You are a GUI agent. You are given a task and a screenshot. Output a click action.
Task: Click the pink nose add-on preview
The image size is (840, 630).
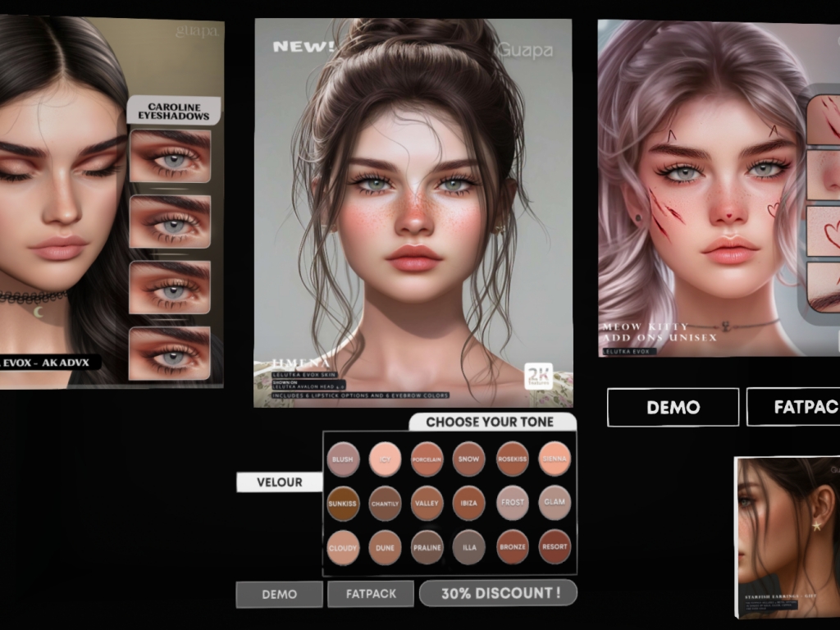click(824, 176)
